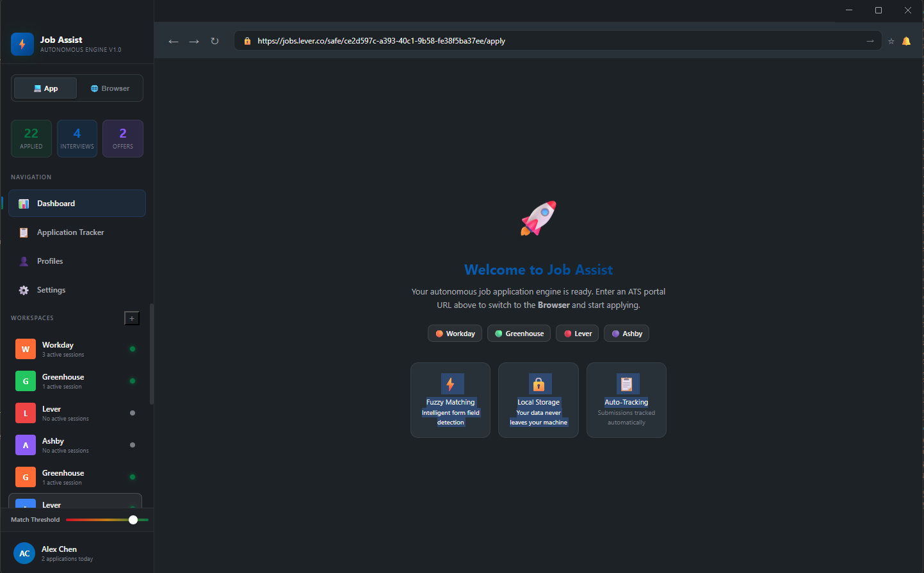924x573 pixels.
Task: Click the workspaces list scrollbar
Action: (x=152, y=354)
